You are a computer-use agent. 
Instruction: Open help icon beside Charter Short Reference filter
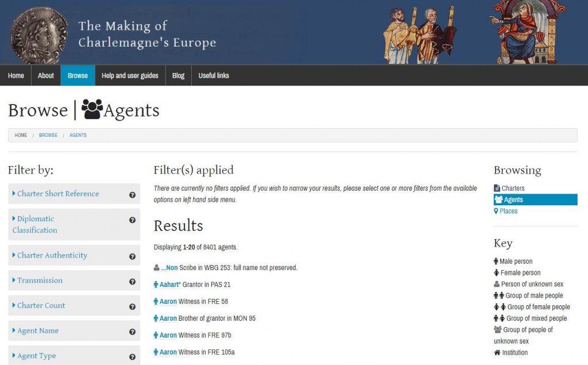pos(131,194)
